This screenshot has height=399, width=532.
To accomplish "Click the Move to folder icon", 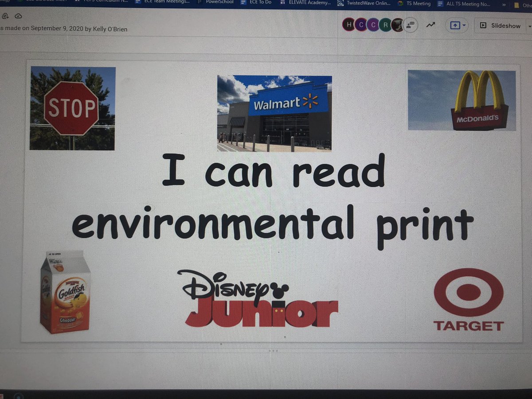I will tap(5, 16).
